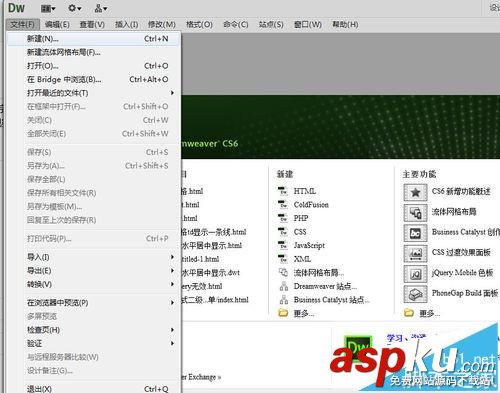Viewport: 500px width, 393px height.
Task: Open the layout dropdown in title bar
Action: (x=48, y=8)
